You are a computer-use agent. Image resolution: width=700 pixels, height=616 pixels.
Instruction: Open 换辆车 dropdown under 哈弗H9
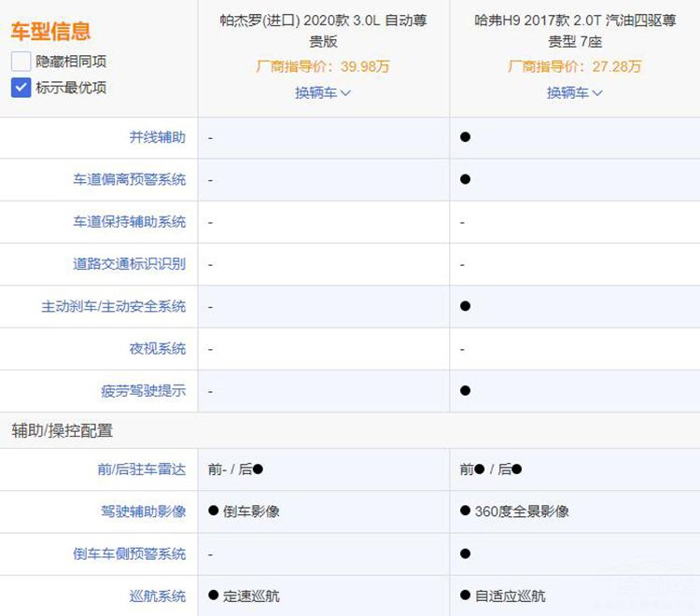coord(575,92)
